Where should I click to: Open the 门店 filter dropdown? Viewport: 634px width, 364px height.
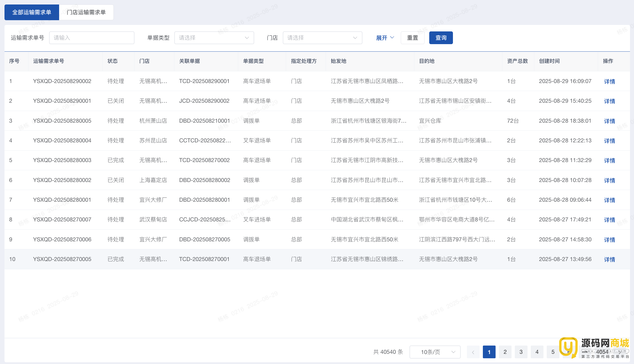coord(322,38)
